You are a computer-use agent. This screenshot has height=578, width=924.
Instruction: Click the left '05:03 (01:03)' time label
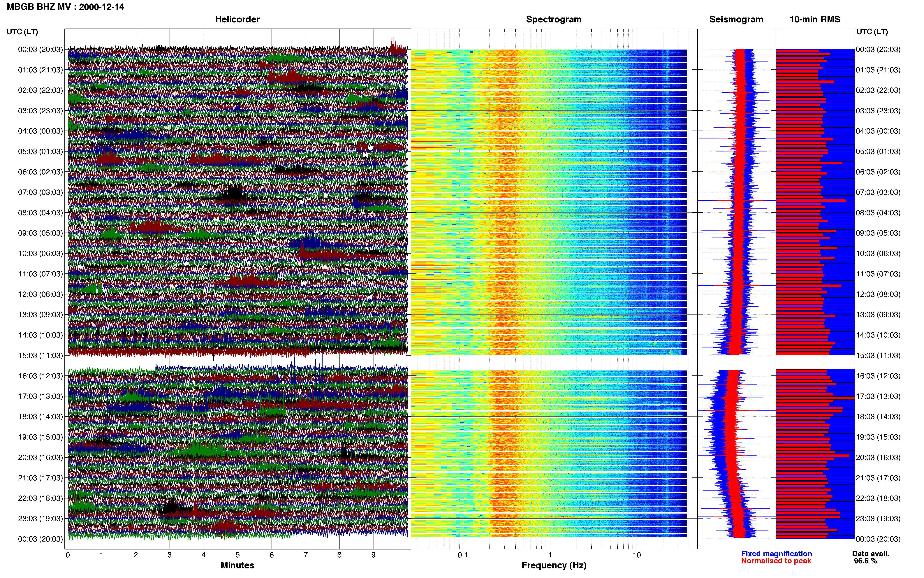pyautogui.click(x=40, y=151)
